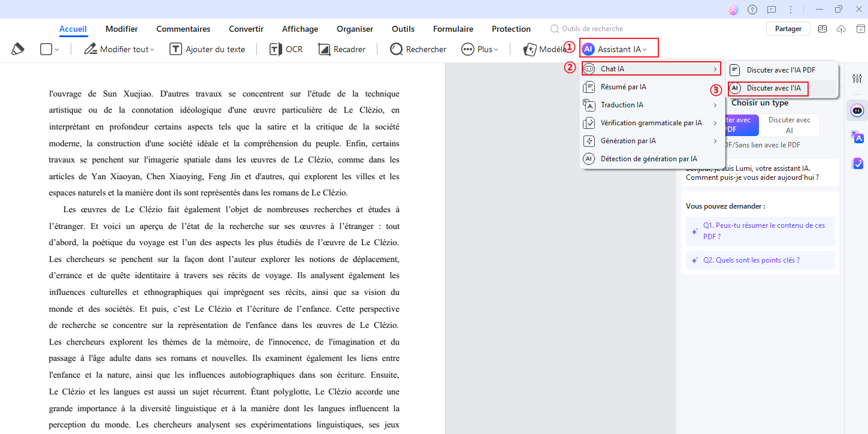Click the Ajouter du texte tool
The height and width of the screenshot is (434, 868).
pyautogui.click(x=207, y=49)
